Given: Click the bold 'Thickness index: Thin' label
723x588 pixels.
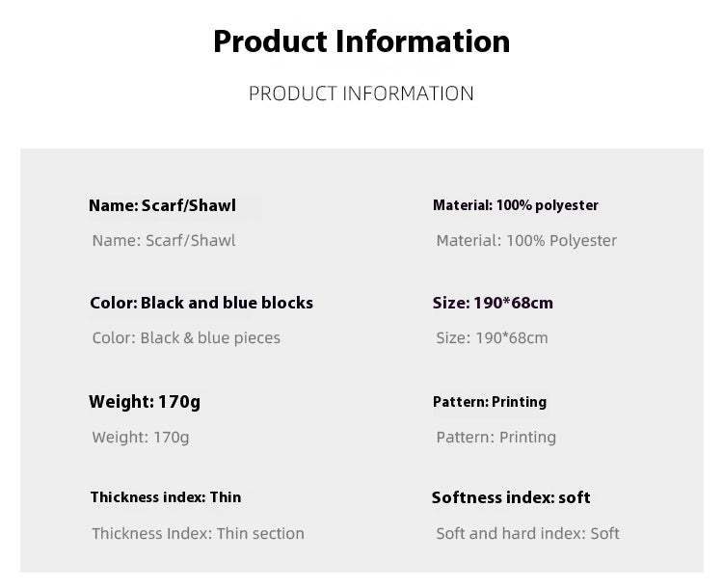Looking at the screenshot, I should click(x=166, y=497).
